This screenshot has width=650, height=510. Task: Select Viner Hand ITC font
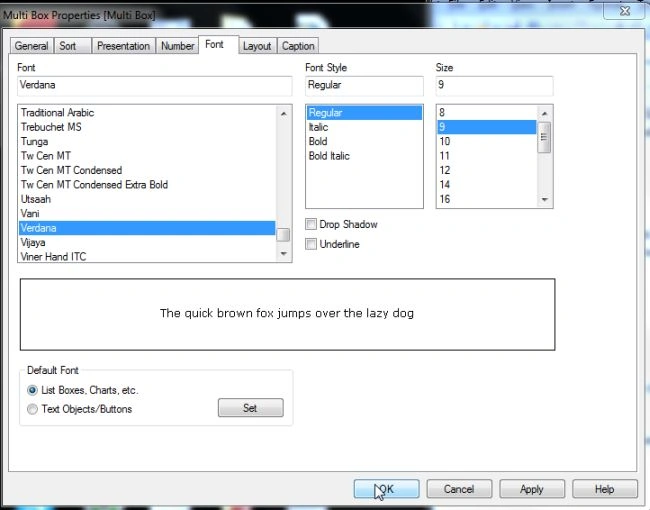147,256
